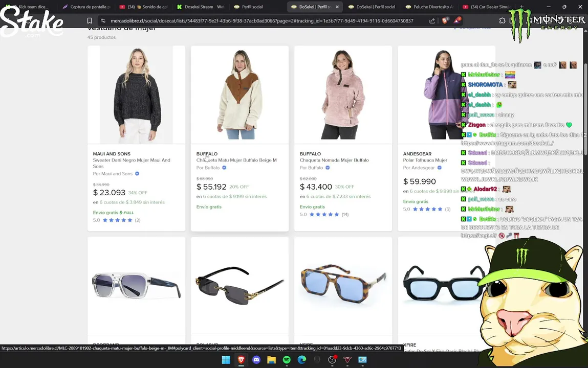Open a new browser tab
This screenshot has height=368, width=588.
pyautogui.click(x=521, y=7)
